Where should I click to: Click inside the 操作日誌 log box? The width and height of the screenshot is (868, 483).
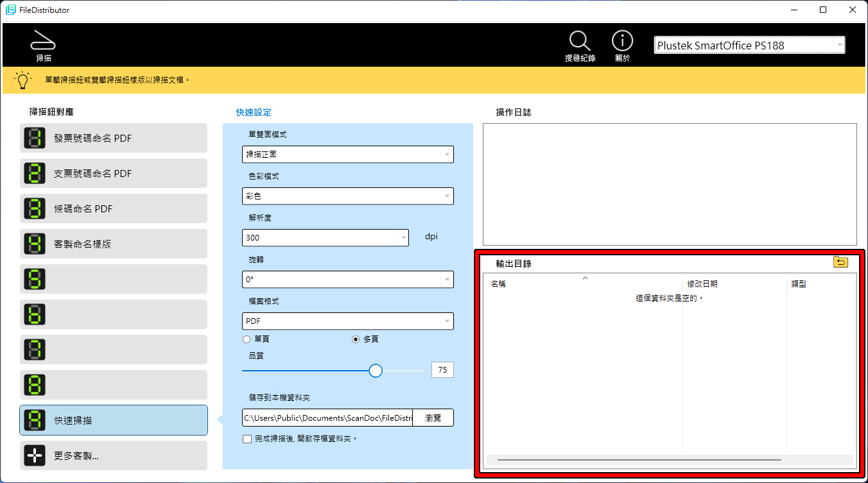tap(670, 184)
